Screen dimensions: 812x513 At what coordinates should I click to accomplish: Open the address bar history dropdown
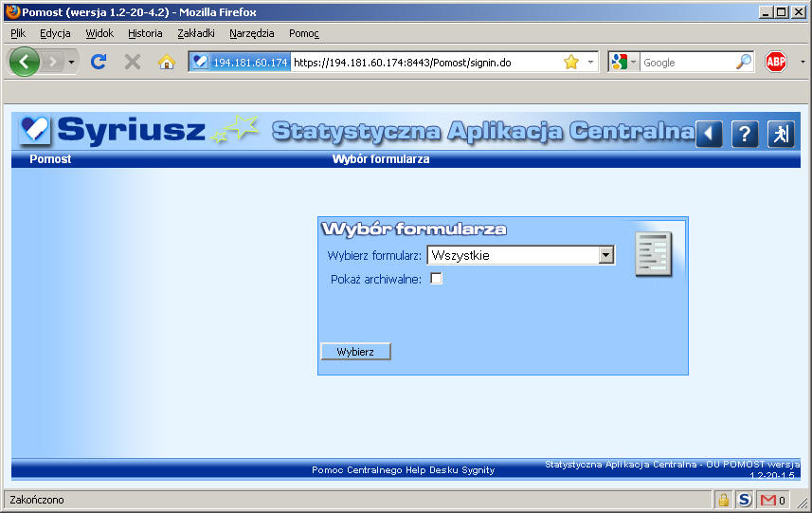tap(590, 63)
